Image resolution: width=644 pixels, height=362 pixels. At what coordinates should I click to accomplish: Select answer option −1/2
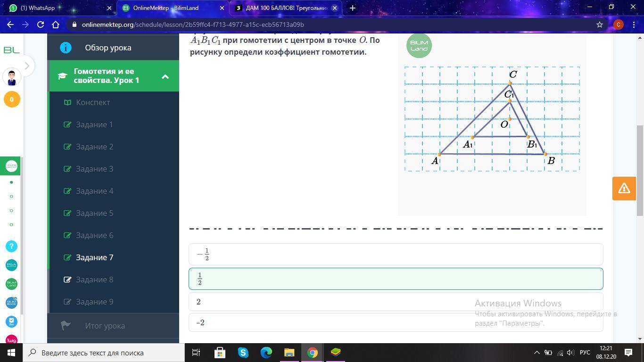click(396, 254)
